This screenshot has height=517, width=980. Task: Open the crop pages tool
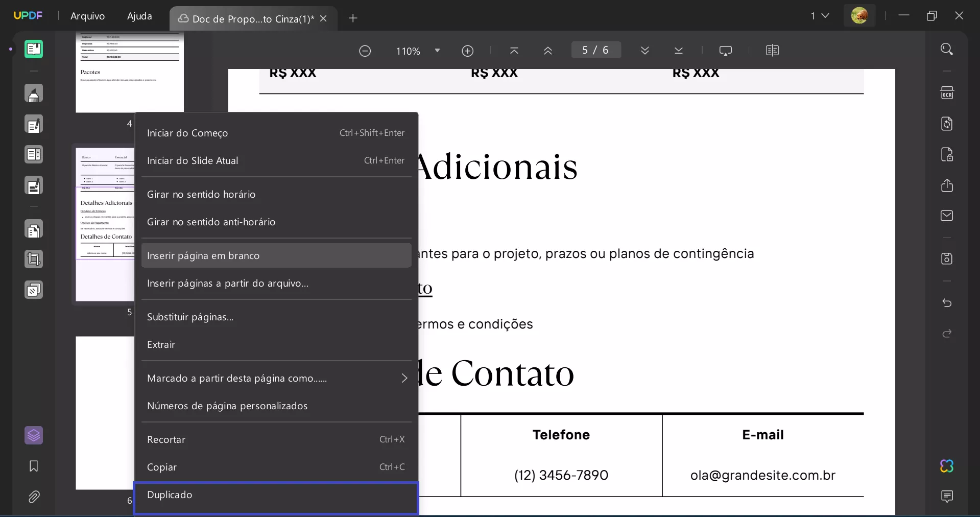click(34, 260)
